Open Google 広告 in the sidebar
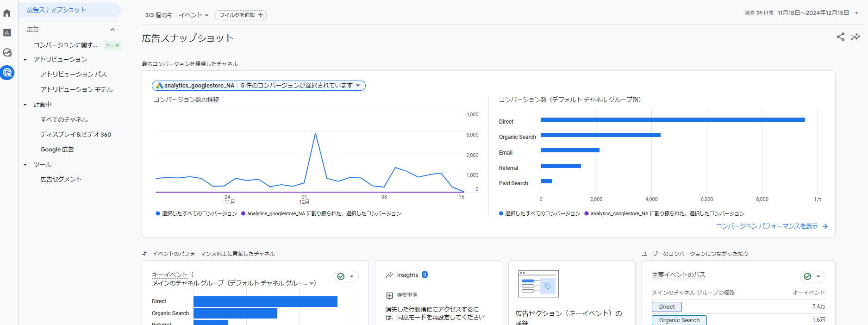868x325 pixels. (57, 150)
